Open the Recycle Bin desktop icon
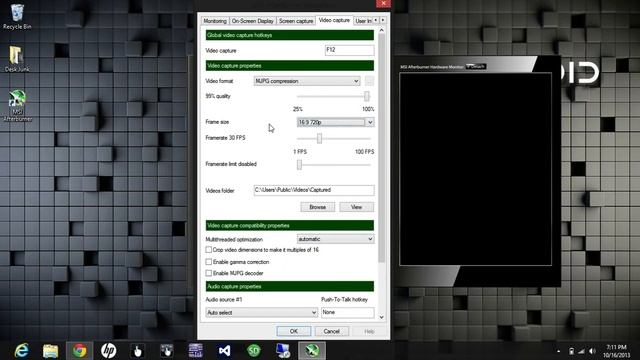Image resolution: width=640 pixels, height=360 pixels. pos(17,16)
